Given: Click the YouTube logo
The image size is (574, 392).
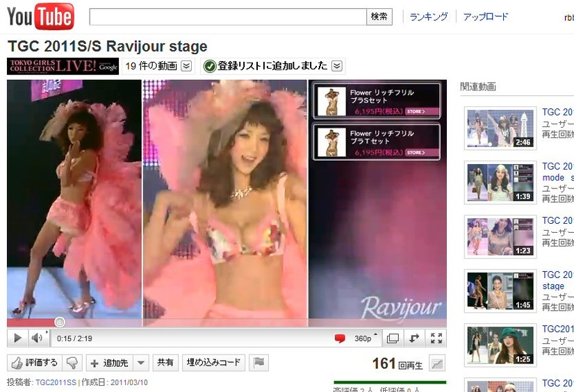Looking at the screenshot, I should 40,17.
